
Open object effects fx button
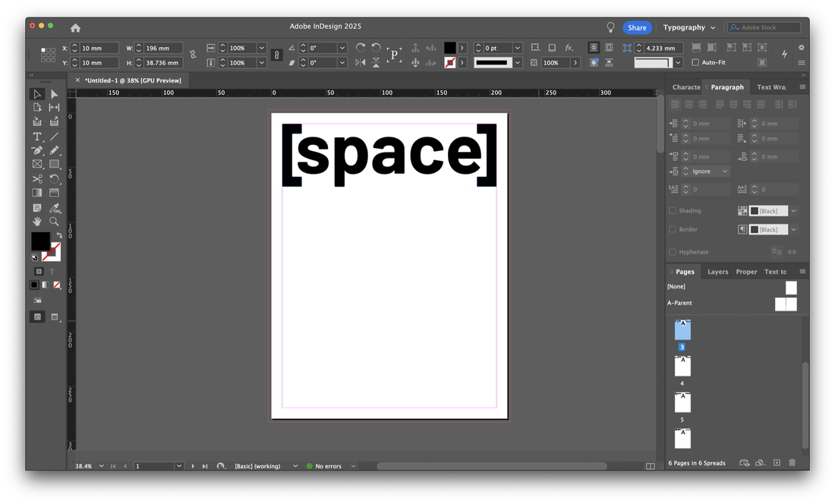pos(569,47)
